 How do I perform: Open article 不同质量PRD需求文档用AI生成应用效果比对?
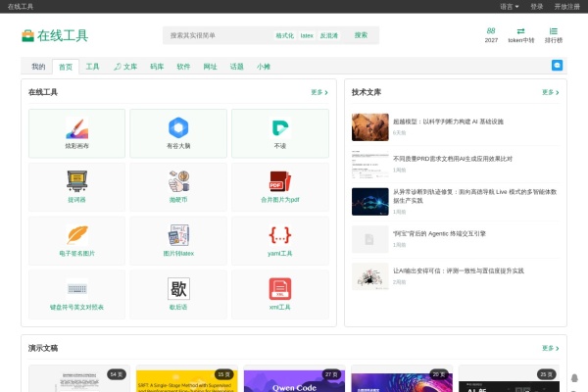(x=453, y=159)
